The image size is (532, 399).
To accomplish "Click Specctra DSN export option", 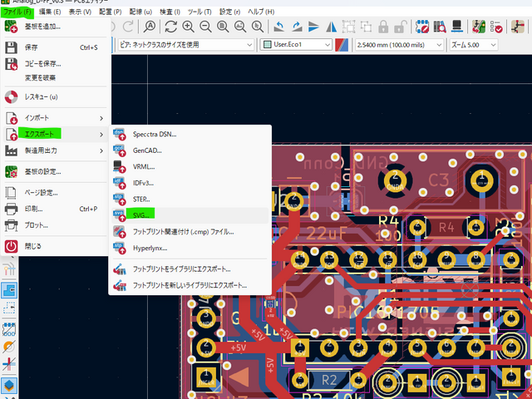I will tap(155, 134).
